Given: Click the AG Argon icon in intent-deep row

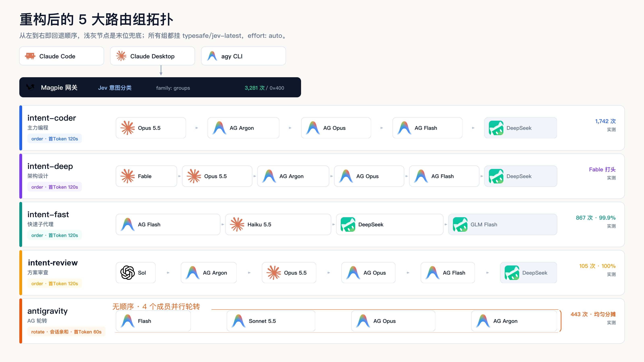Looking at the screenshot, I should click(x=269, y=176).
